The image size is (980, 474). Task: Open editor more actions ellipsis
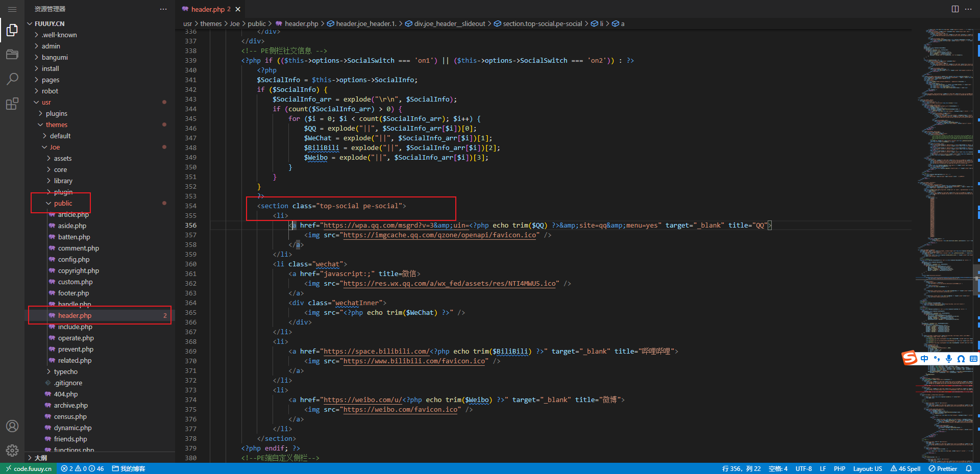[x=968, y=9]
